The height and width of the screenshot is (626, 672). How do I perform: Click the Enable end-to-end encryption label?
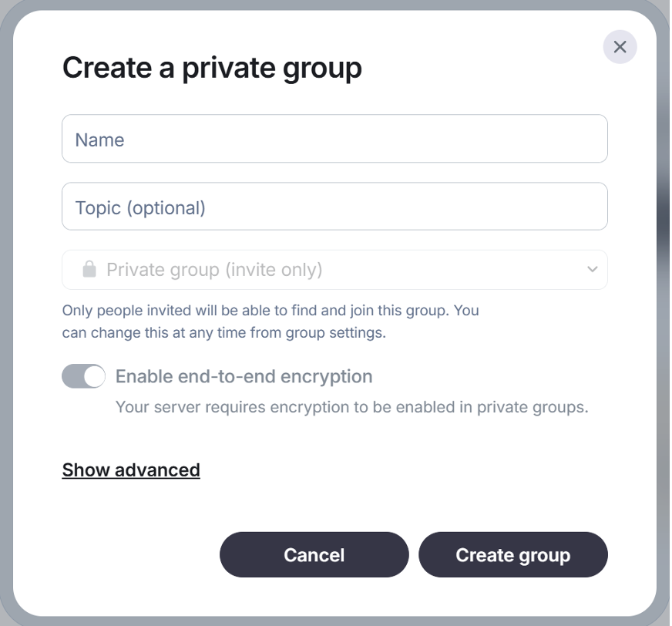click(244, 376)
